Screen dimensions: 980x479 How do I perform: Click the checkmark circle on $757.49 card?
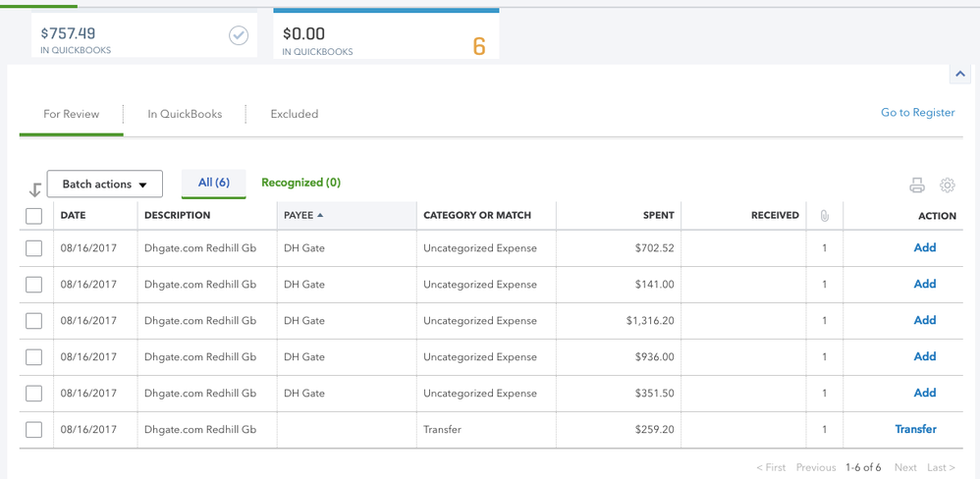(239, 35)
